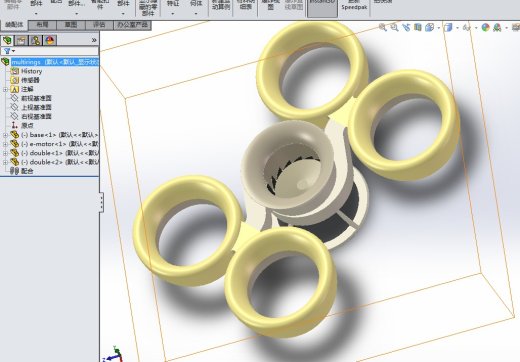Click the Apply Scene icon
The height and width of the screenshot is (362, 520).
pos(497,27)
